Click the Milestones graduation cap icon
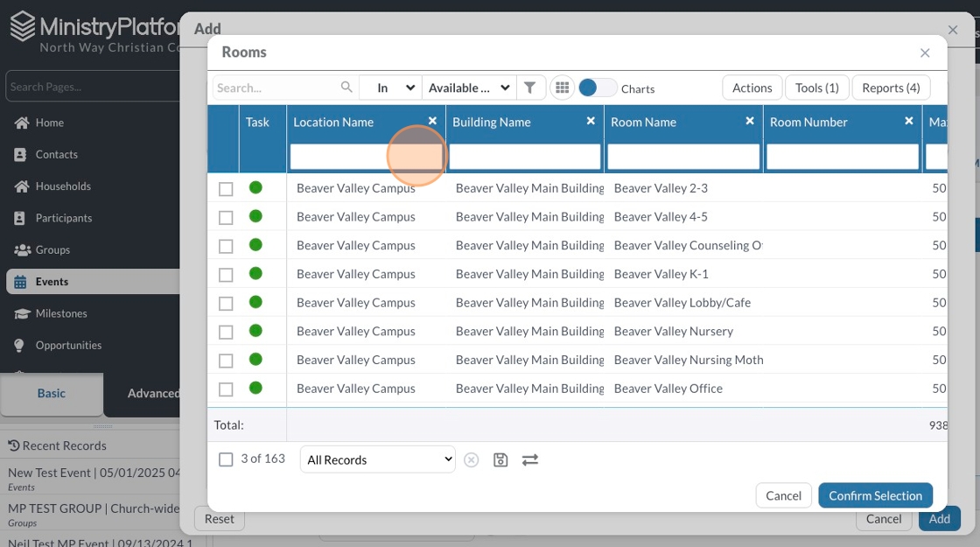The image size is (980, 547). [x=23, y=314]
